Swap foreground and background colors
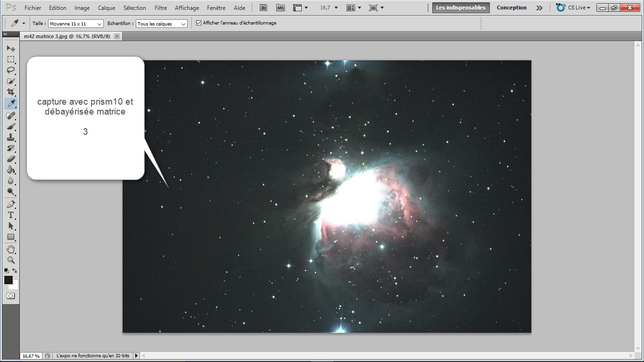The height and width of the screenshot is (362, 644). pos(15,271)
